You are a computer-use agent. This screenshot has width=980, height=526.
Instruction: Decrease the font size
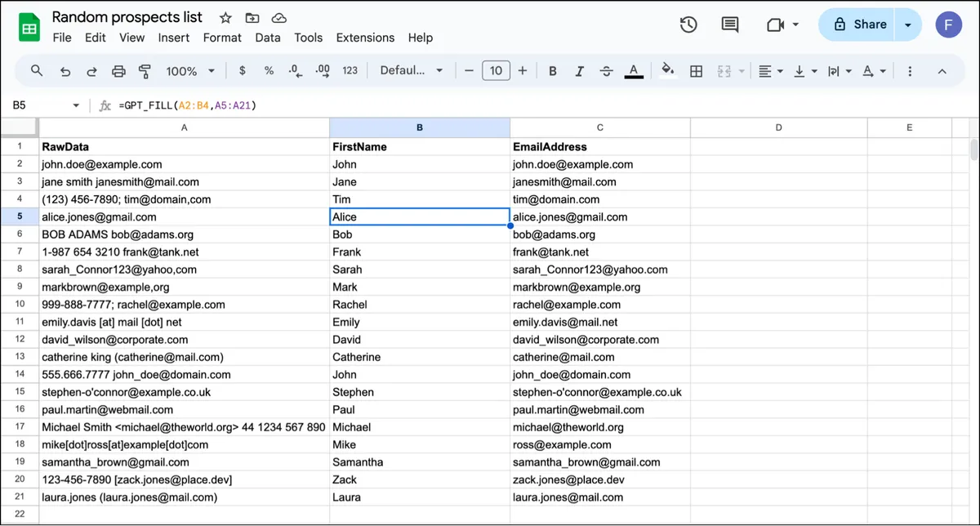(469, 71)
